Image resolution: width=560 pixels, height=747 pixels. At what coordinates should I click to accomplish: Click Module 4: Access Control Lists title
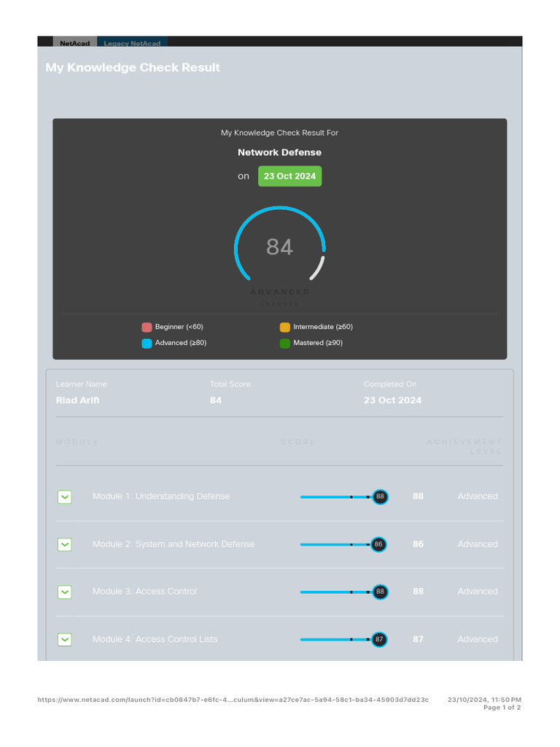coord(155,639)
